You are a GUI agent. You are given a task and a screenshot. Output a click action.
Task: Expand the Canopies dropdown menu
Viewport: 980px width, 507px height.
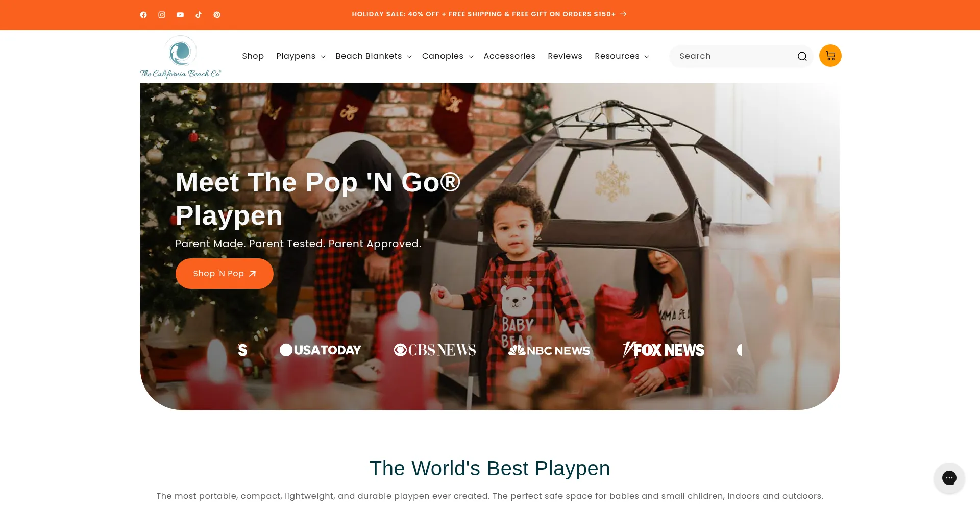point(448,56)
